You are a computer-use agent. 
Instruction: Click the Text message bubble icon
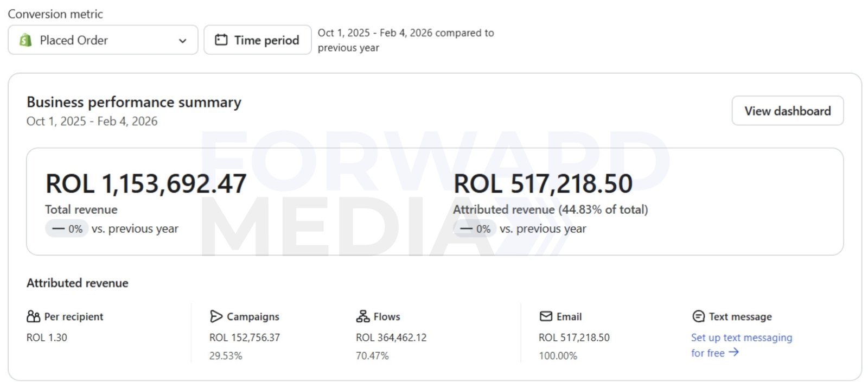coord(699,316)
